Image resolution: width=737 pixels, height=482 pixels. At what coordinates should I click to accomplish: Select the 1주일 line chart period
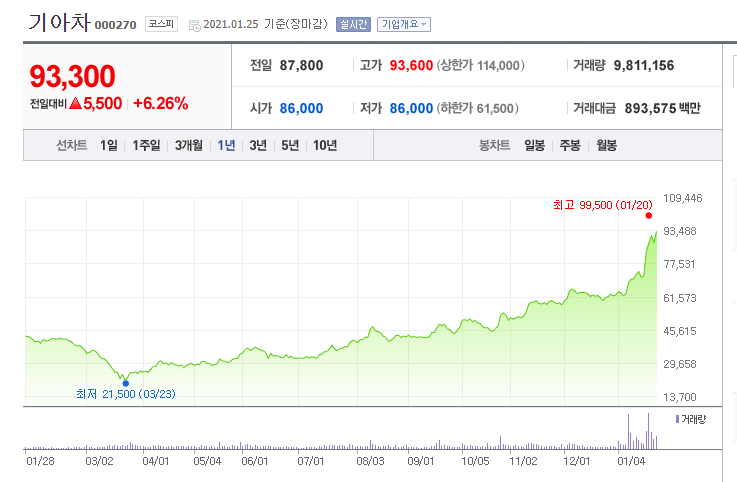pyautogui.click(x=146, y=145)
